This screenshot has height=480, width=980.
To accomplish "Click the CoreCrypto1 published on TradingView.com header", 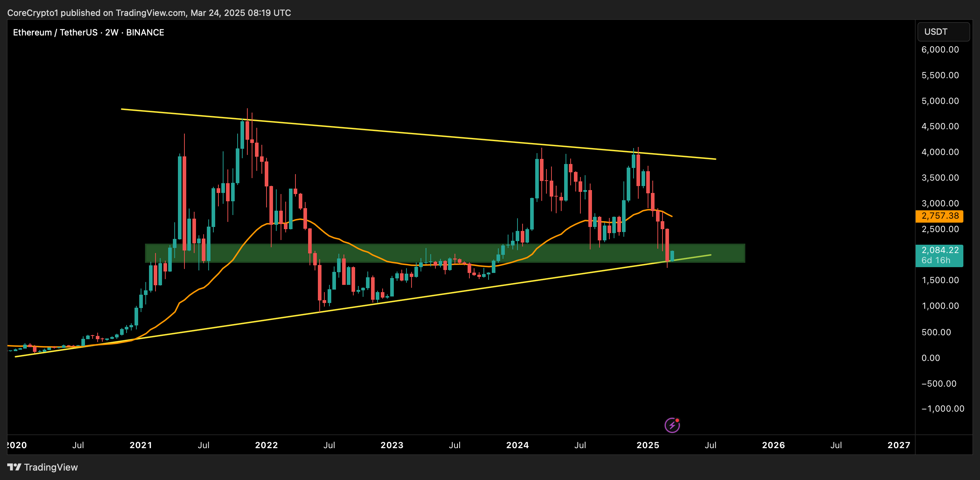I will coord(149,13).
